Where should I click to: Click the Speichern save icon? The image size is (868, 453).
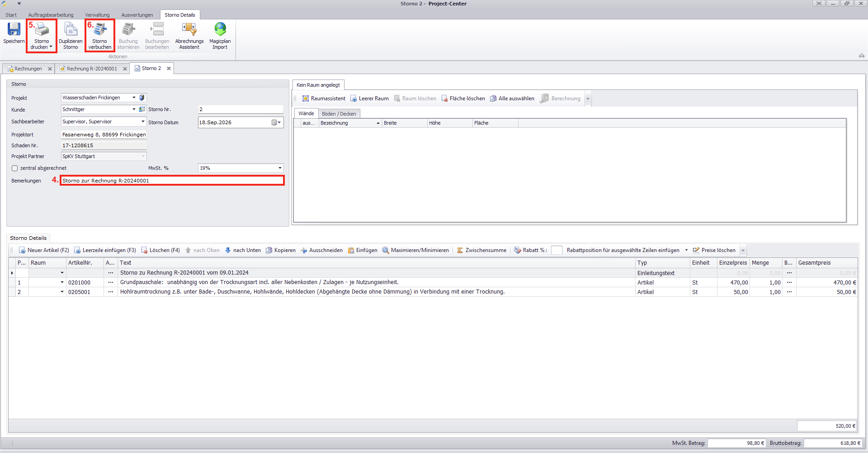coord(14,29)
